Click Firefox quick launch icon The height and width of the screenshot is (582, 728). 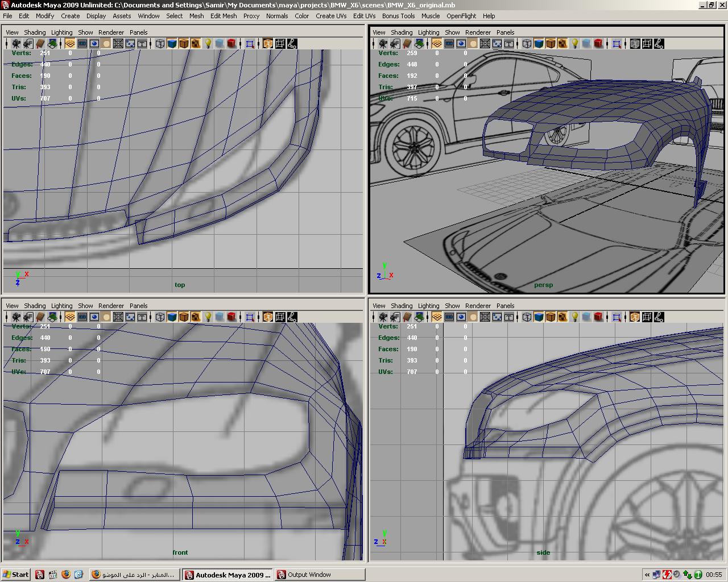click(x=65, y=575)
